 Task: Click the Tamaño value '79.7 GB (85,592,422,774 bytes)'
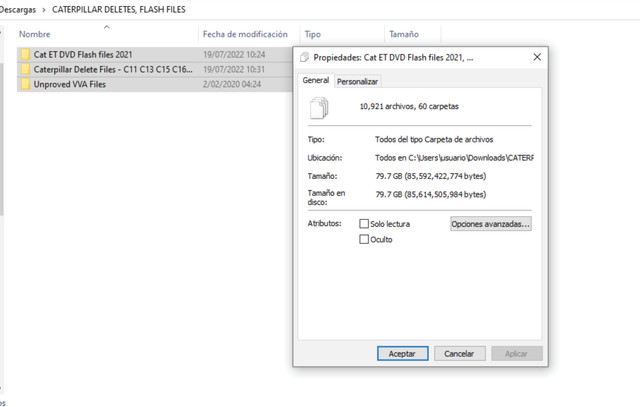pyautogui.click(x=431, y=176)
